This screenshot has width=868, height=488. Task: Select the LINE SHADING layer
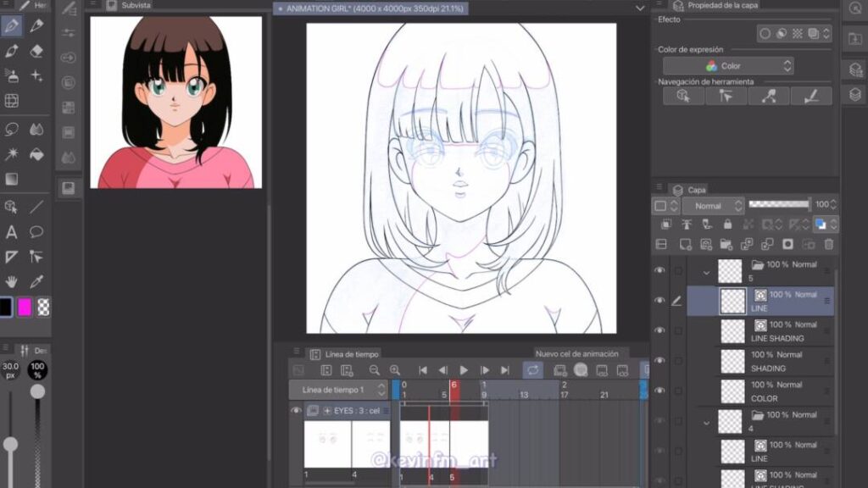pos(775,331)
